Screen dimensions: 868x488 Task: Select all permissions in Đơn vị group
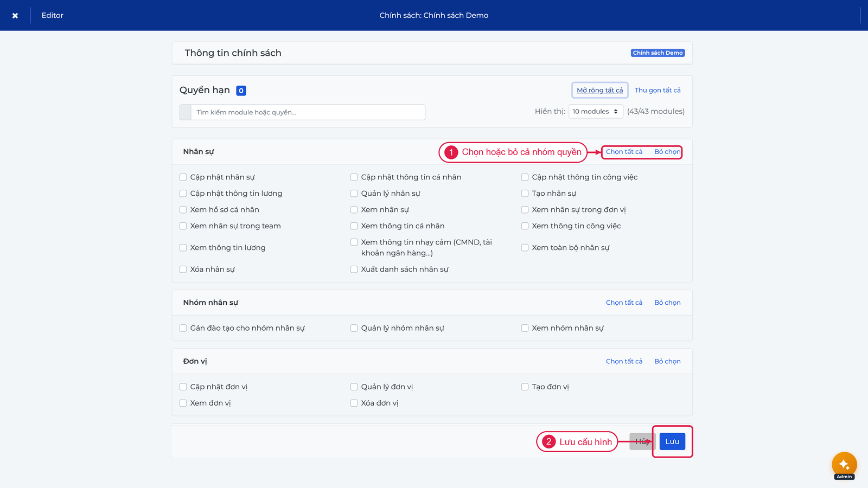(624, 361)
